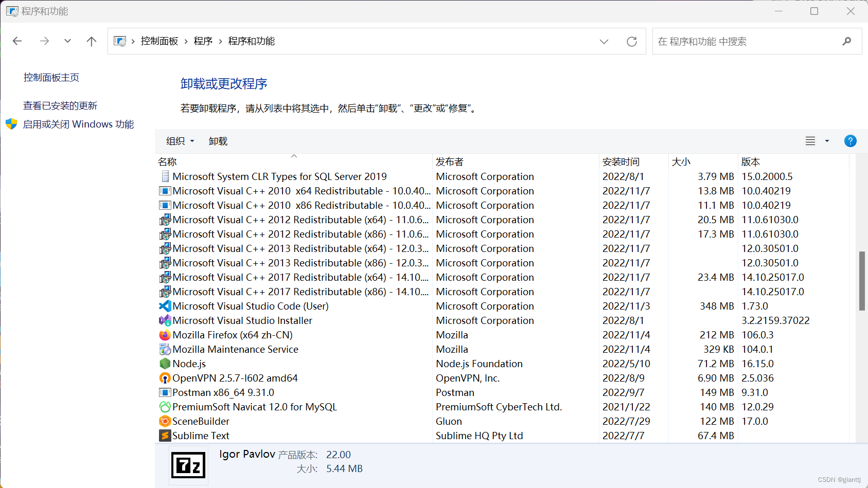The image size is (868, 488).
Task: Click the Postman application icon
Action: click(164, 392)
